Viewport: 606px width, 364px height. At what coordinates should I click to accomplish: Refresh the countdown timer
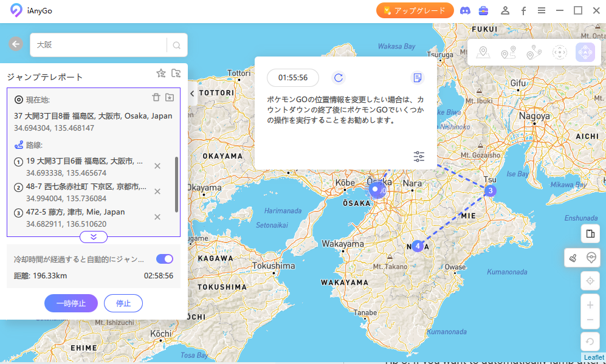(339, 78)
